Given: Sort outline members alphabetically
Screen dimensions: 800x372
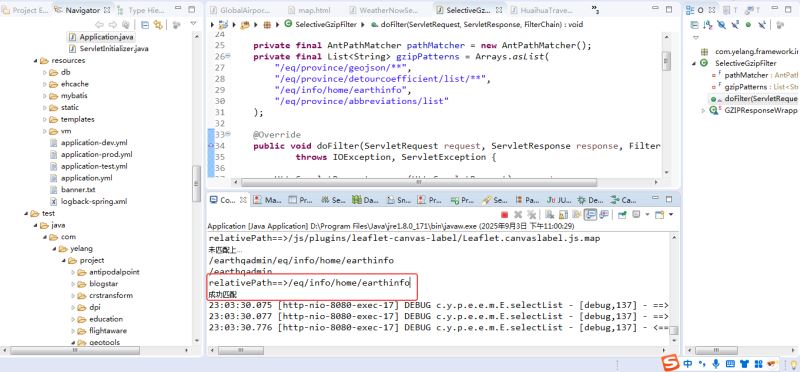Looking at the screenshot, I should pos(708,24).
